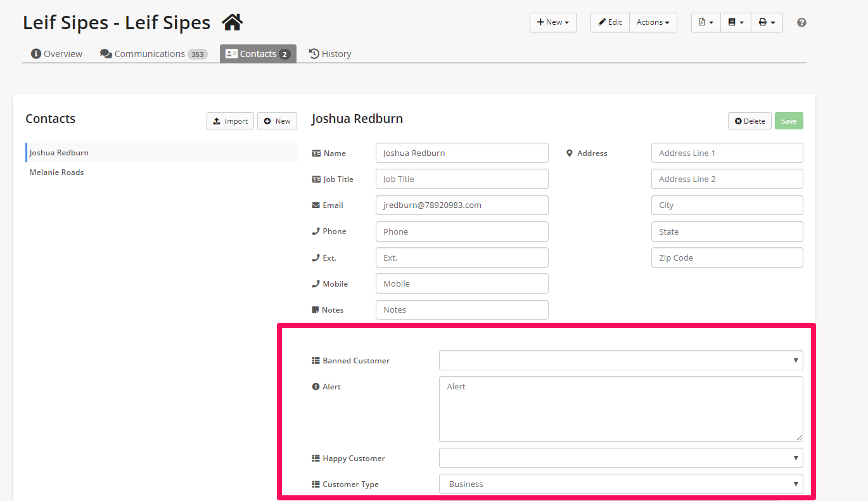Expand the Banned Customer dropdown
The height and width of the screenshot is (501, 868).
[620, 360]
